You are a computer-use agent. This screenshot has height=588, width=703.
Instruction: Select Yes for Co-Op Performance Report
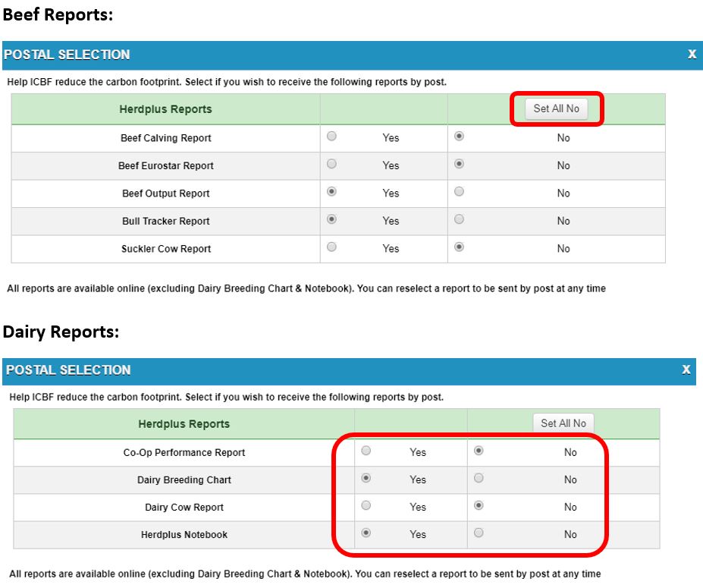tap(366, 451)
